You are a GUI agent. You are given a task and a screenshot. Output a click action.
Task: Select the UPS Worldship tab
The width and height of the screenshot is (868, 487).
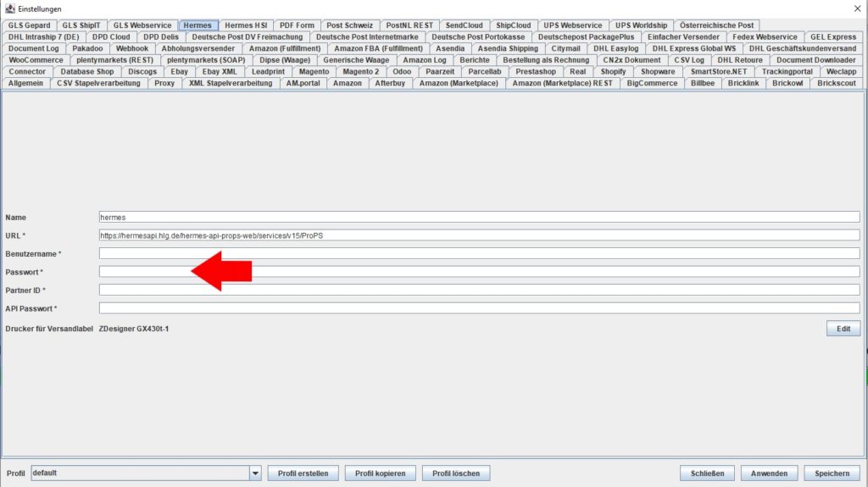pos(641,25)
